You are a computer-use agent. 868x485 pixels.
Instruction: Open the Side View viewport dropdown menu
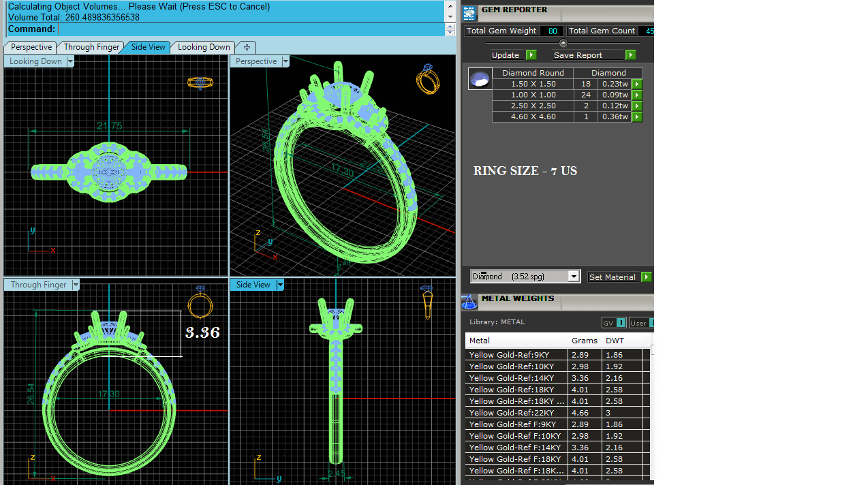tap(280, 285)
